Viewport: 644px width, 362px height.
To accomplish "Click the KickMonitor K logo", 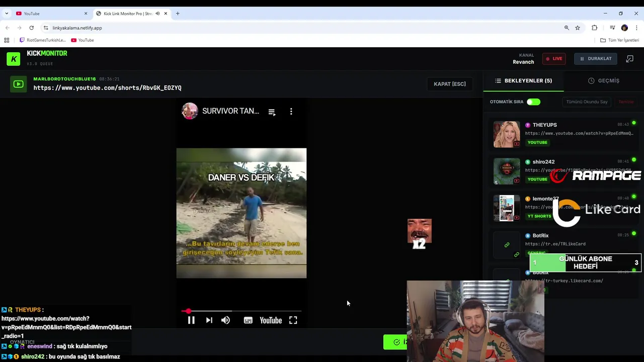I will click(x=14, y=59).
